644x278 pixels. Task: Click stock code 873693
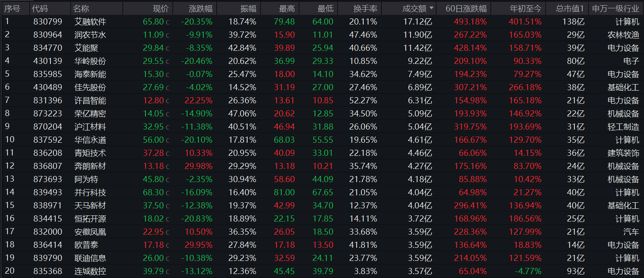48,179
